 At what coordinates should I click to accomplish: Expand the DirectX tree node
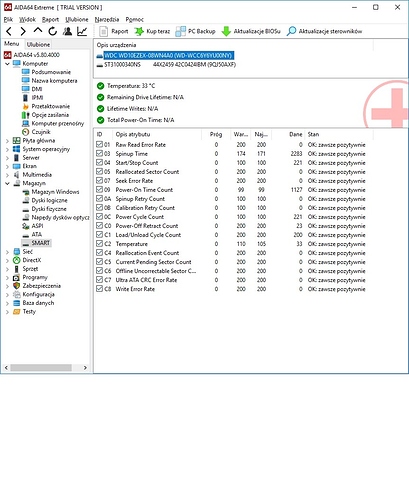[x=7, y=260]
